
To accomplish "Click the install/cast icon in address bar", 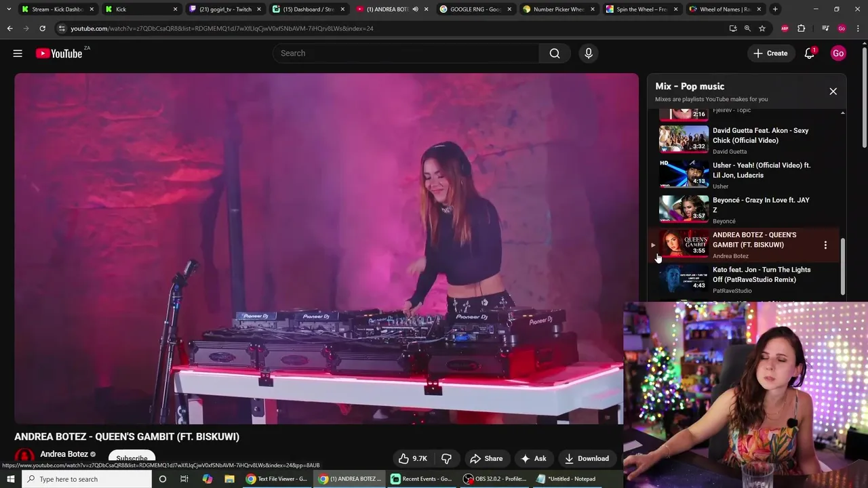I will click(733, 28).
